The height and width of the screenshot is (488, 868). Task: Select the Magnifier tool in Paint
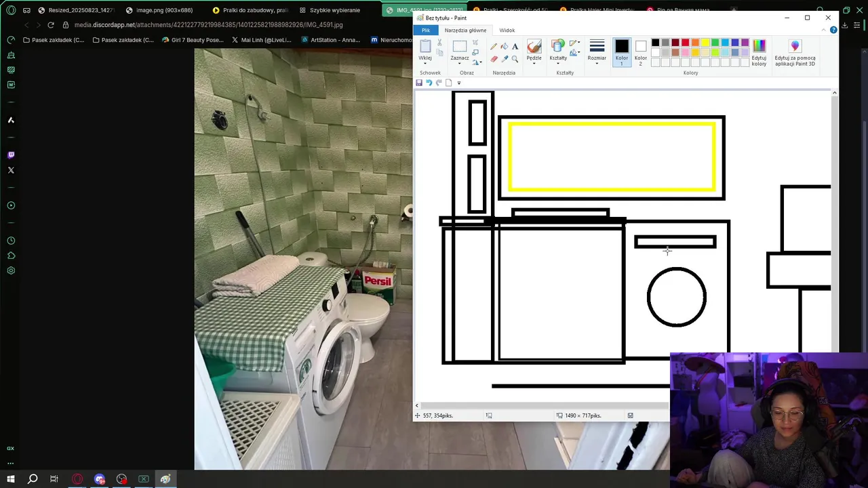(515, 59)
